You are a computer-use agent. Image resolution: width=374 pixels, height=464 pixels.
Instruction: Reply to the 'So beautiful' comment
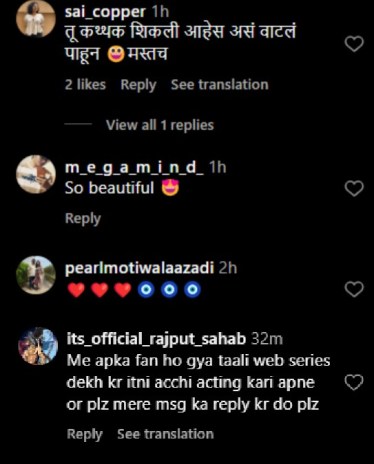(x=83, y=219)
